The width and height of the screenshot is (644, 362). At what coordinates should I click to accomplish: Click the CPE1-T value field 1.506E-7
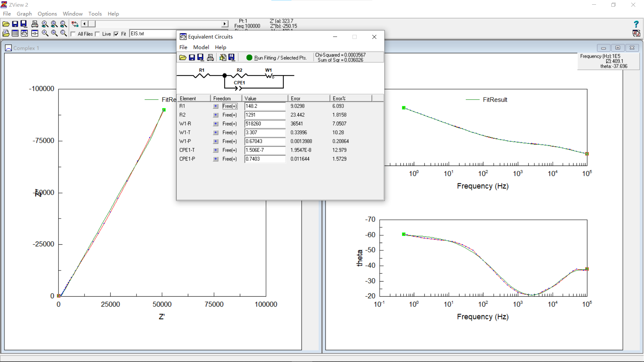pos(265,150)
